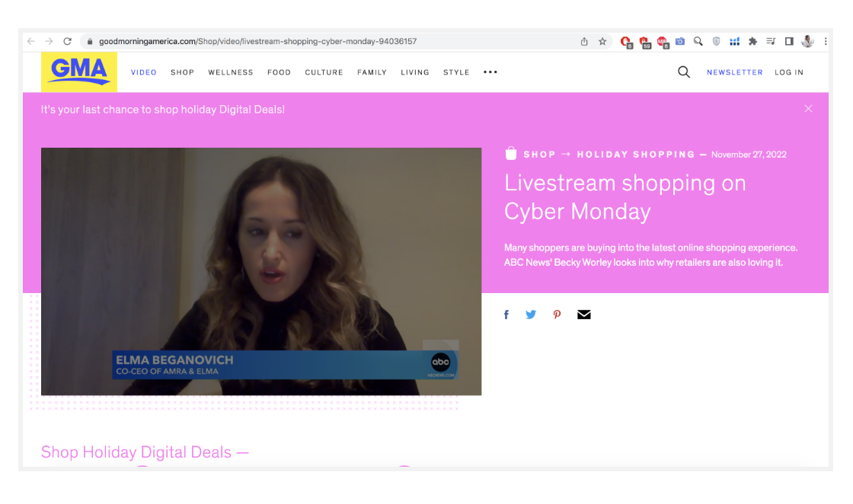Viewport: 853px width, 504px height.
Task: Open the Extensions puzzle piece menu
Action: click(753, 41)
